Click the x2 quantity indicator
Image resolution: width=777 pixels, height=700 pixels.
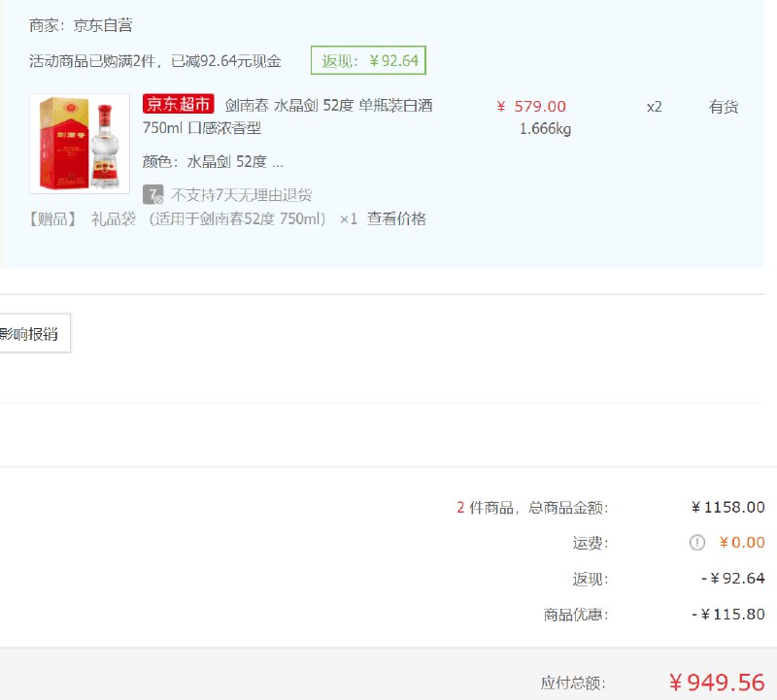pos(654,107)
